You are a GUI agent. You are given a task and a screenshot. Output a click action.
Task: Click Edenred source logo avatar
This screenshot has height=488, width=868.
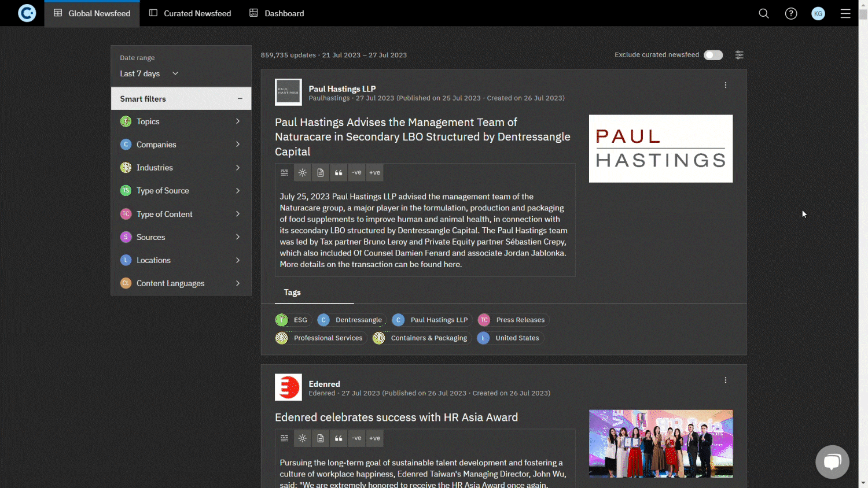pos(288,387)
